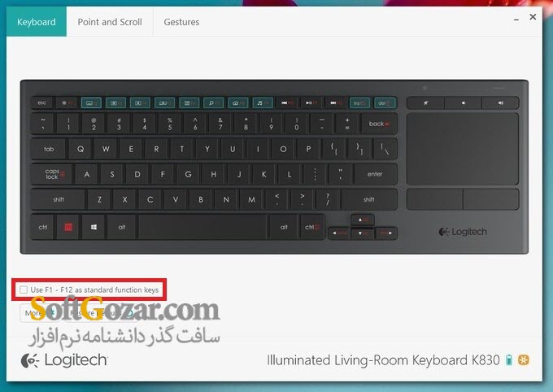This screenshot has width=553, height=392.
Task: Click the highlighted magnifier search function key
Action: pyautogui.click(x=213, y=103)
